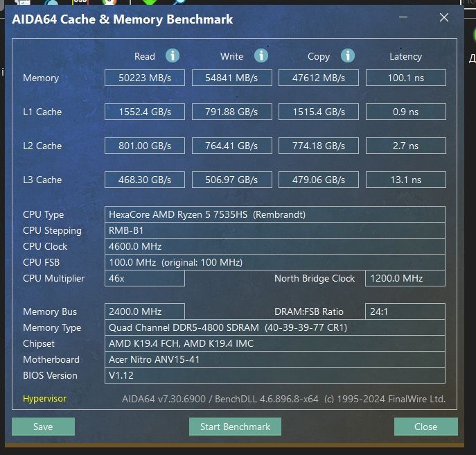Click L2 Cache Latency 2.7 ns

[x=406, y=146]
